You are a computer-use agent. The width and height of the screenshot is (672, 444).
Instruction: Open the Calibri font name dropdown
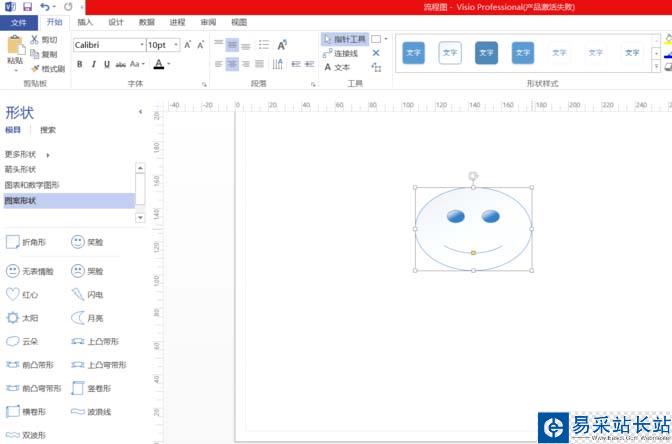pyautogui.click(x=141, y=45)
